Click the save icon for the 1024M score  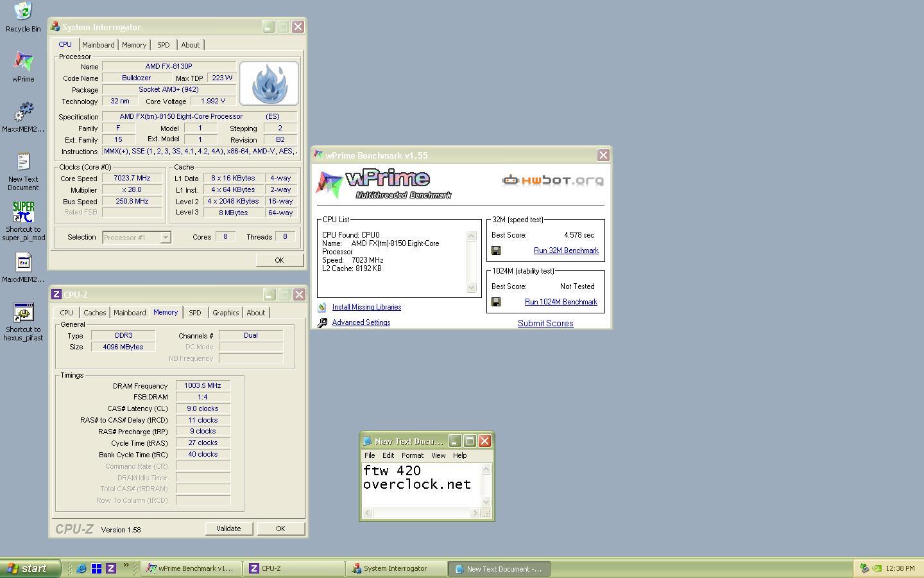(496, 302)
